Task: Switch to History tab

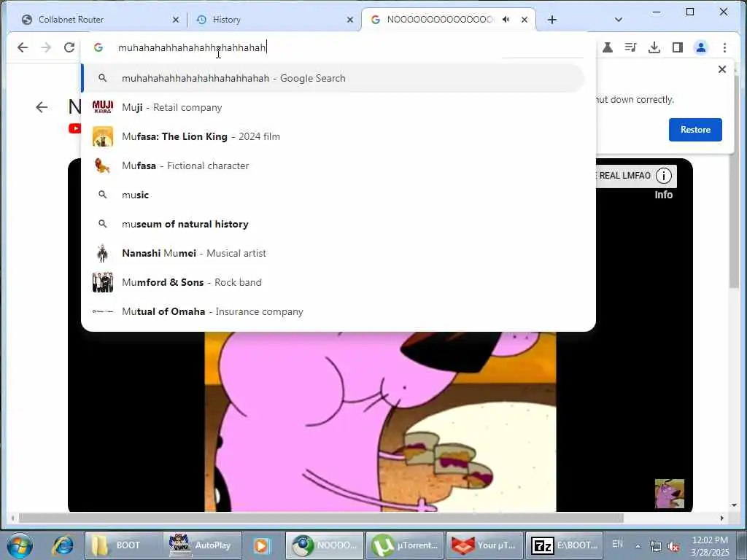Action: tap(274, 20)
